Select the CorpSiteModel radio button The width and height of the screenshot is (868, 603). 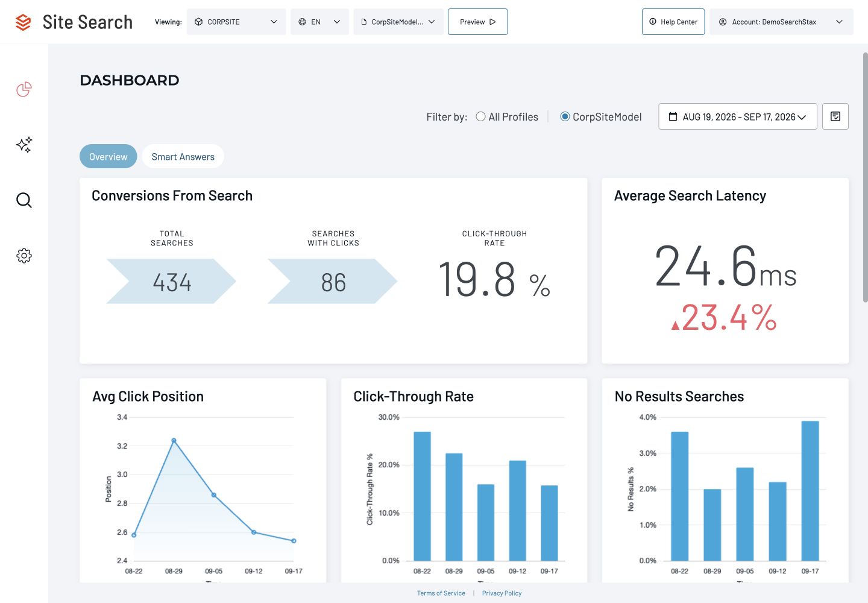pos(565,116)
